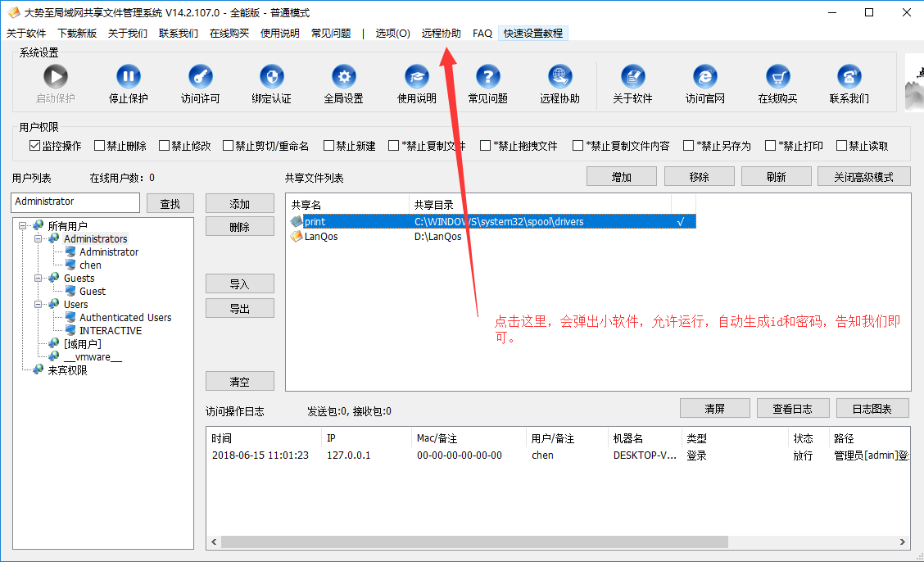Viewport: 924px width, 562px height.
Task: Enable the 禁止删除 checkbox
Action: (100, 146)
